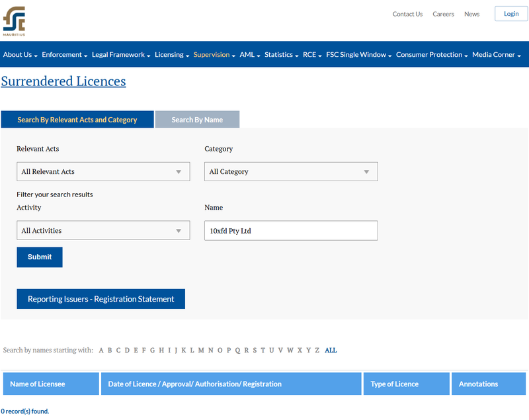
Task: Expand the Media Corner menu
Action: [497, 55]
